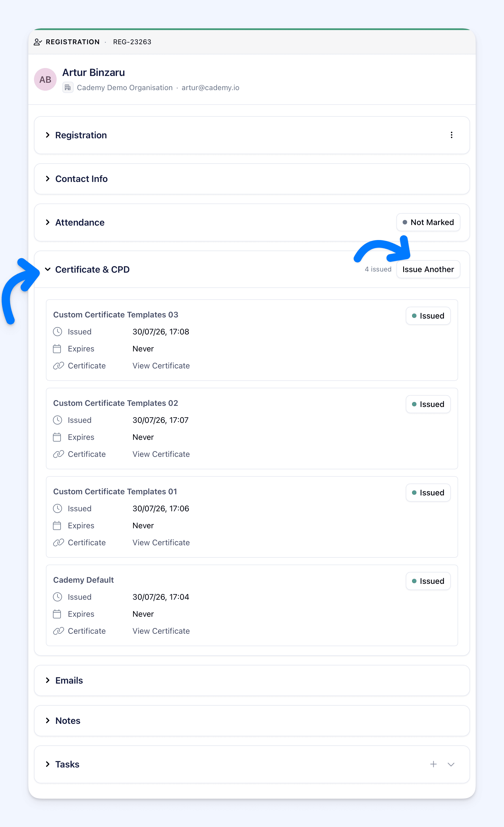Viewport: 504px width, 827px height.
Task: Click the organisation building icon
Action: coord(68,88)
